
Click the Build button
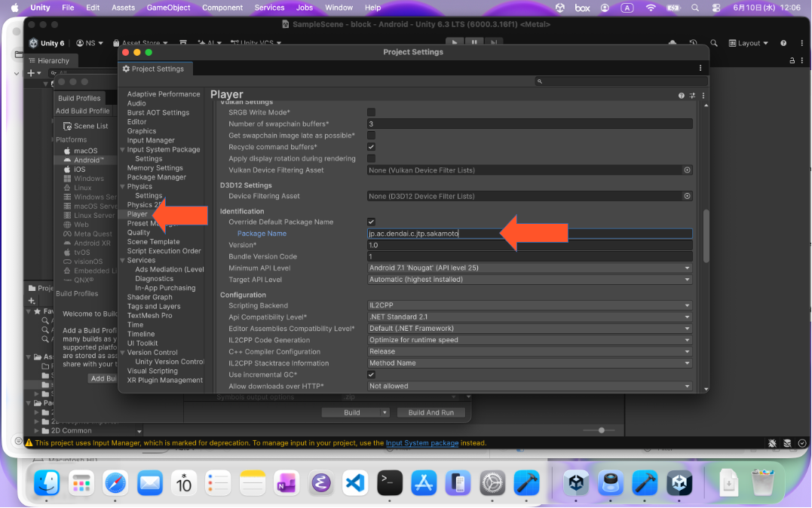click(351, 413)
